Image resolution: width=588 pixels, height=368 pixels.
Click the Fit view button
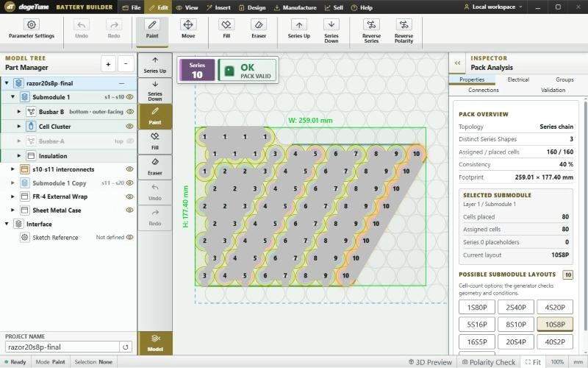pyautogui.click(x=533, y=362)
